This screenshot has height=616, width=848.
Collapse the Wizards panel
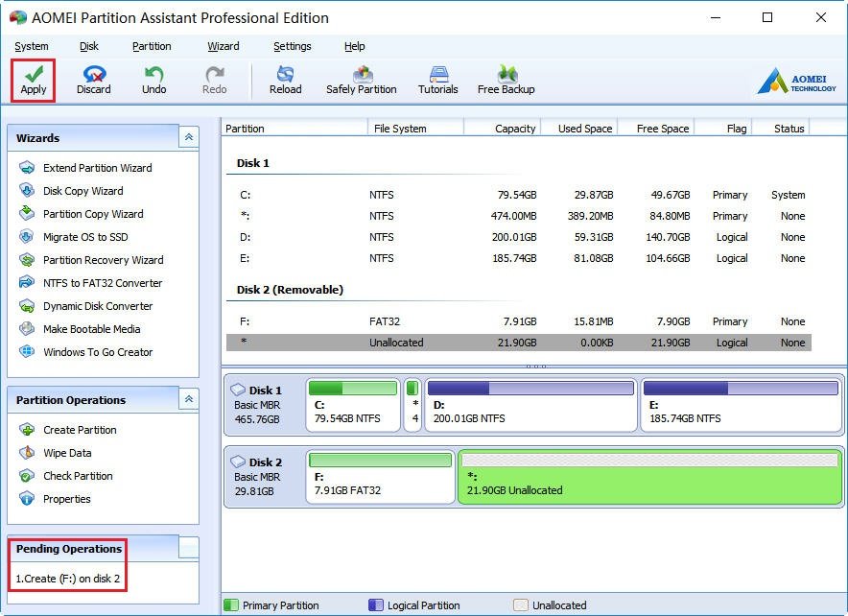pos(188,138)
